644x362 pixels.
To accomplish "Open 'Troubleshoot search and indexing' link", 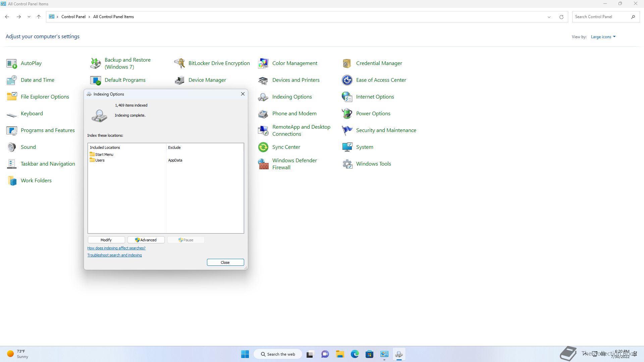I will click(115, 255).
